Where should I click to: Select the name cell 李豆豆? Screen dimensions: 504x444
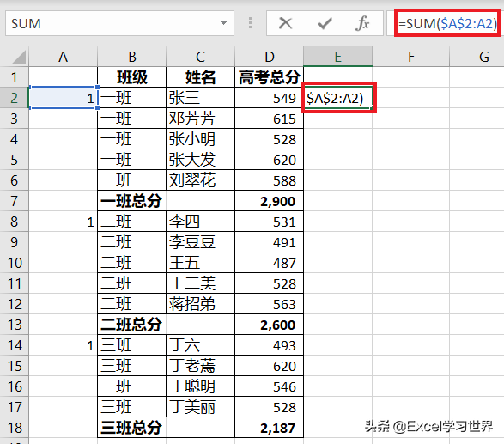pos(200,242)
